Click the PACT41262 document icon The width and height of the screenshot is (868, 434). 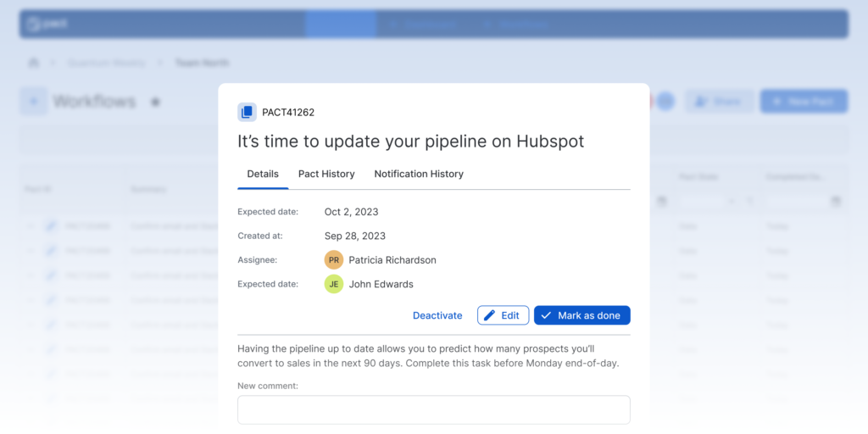[x=247, y=112]
